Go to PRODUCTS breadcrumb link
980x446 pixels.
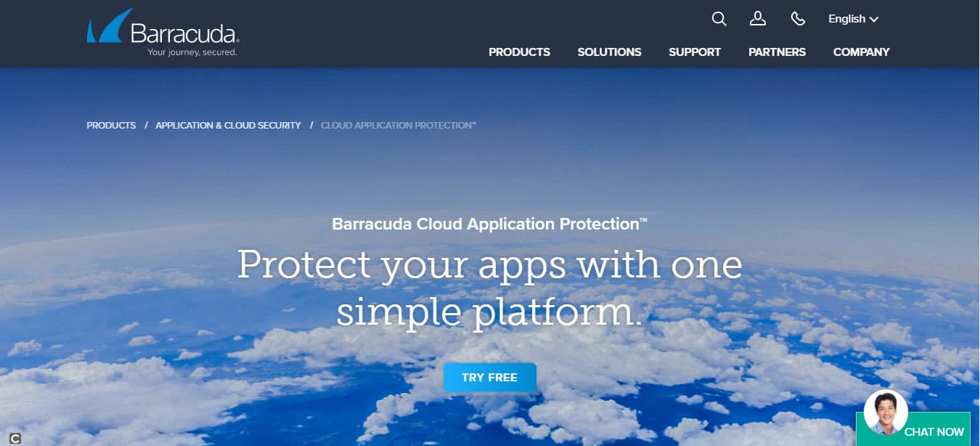pyautogui.click(x=111, y=126)
